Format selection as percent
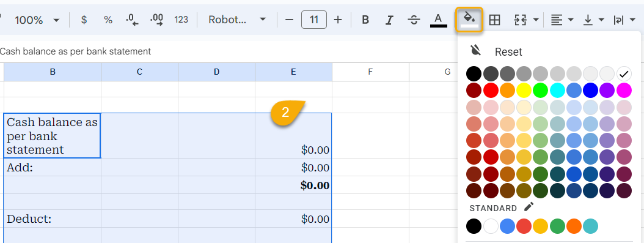The height and width of the screenshot is (243, 644). [x=108, y=20]
